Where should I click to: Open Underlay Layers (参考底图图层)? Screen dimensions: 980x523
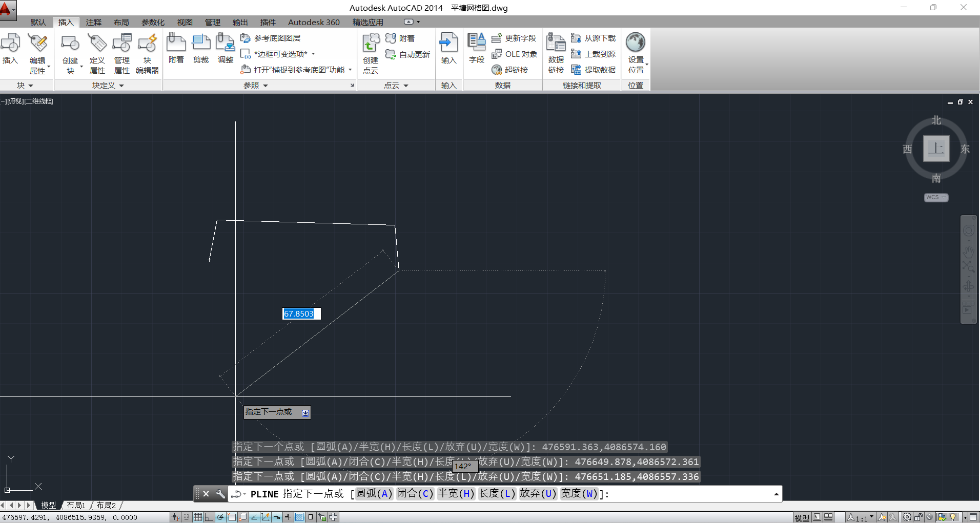(271, 38)
